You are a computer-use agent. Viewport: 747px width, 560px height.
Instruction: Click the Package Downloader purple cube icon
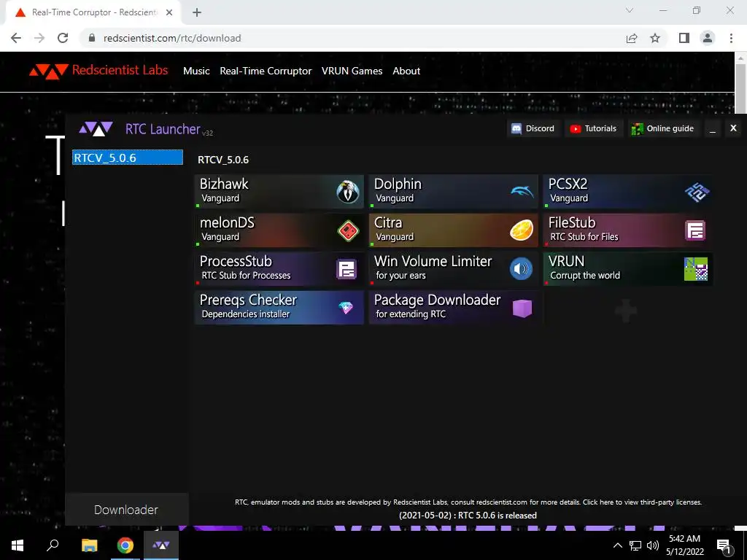coord(522,308)
